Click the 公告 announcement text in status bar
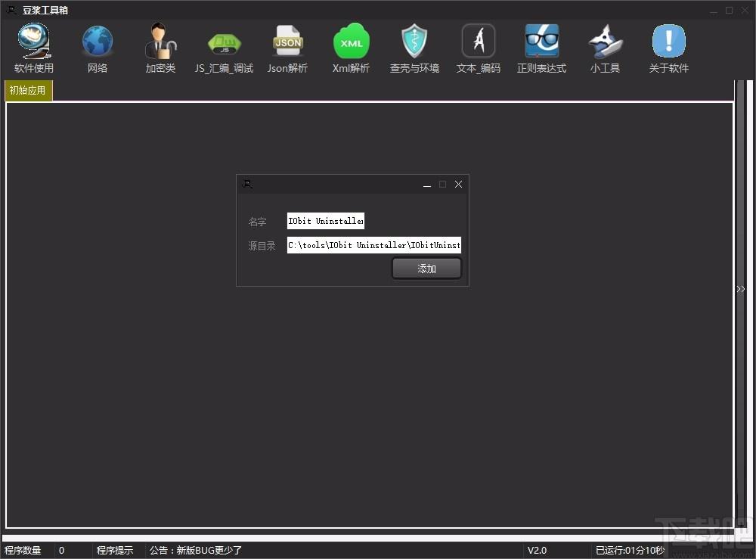The width and height of the screenshot is (756, 559). point(196,551)
